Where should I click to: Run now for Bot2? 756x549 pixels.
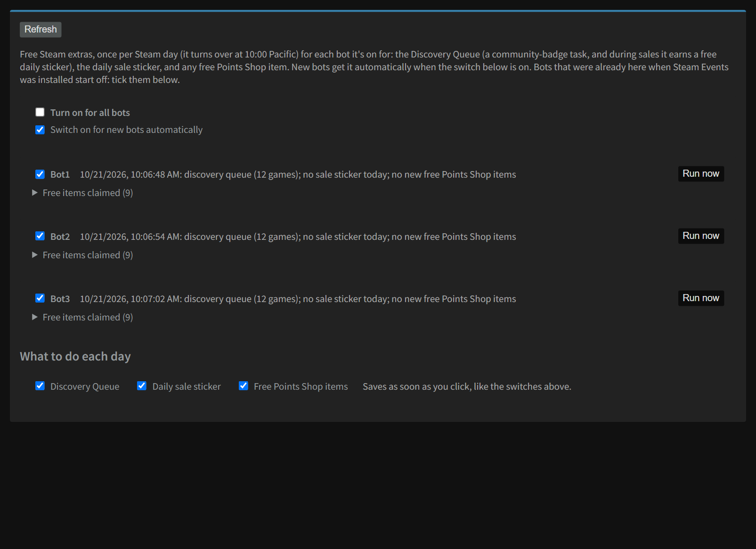[701, 236]
